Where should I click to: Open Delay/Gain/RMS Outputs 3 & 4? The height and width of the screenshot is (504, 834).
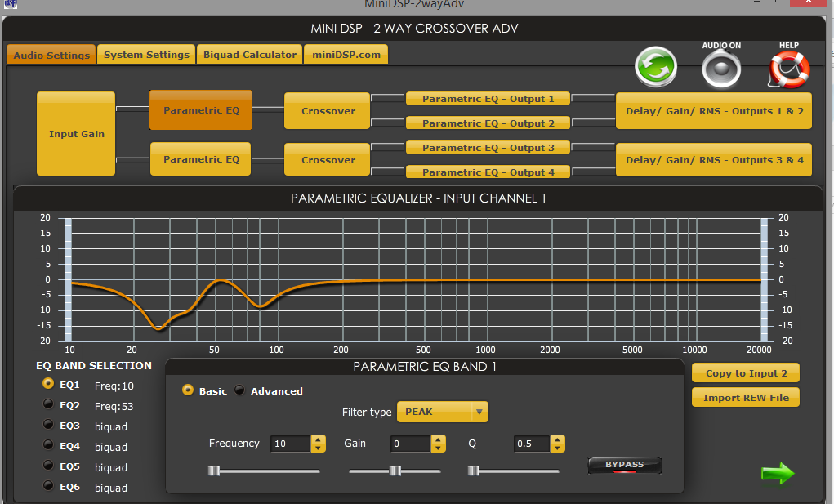714,159
